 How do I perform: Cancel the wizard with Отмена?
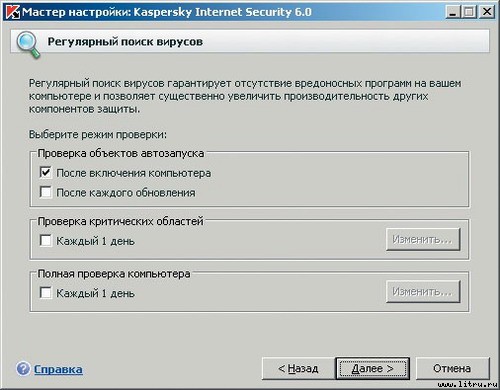[x=452, y=368]
